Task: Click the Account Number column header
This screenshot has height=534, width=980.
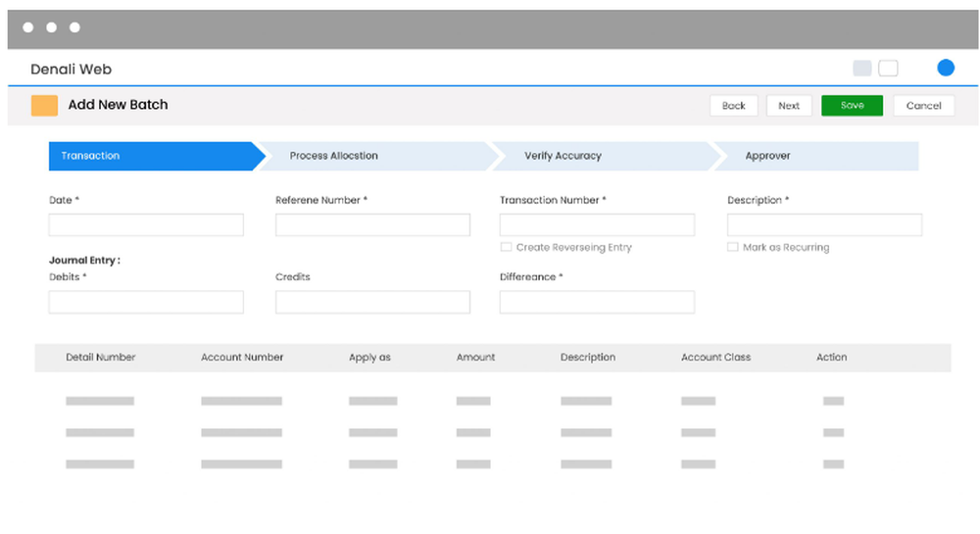Action: click(x=242, y=358)
